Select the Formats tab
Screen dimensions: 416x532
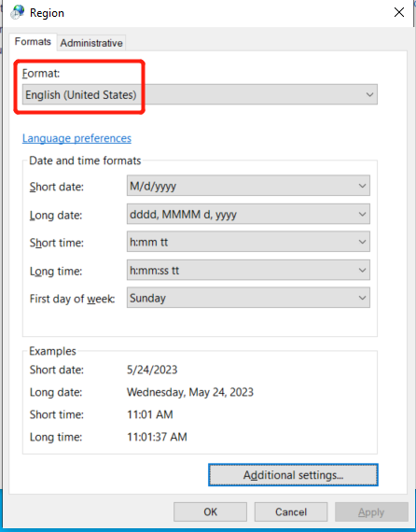point(33,42)
